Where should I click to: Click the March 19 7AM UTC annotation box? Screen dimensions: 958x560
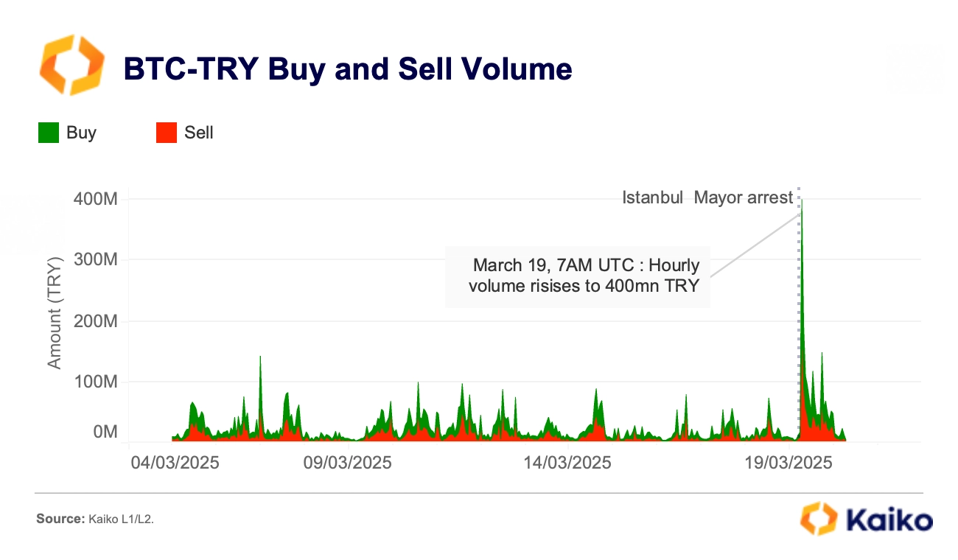[578, 276]
